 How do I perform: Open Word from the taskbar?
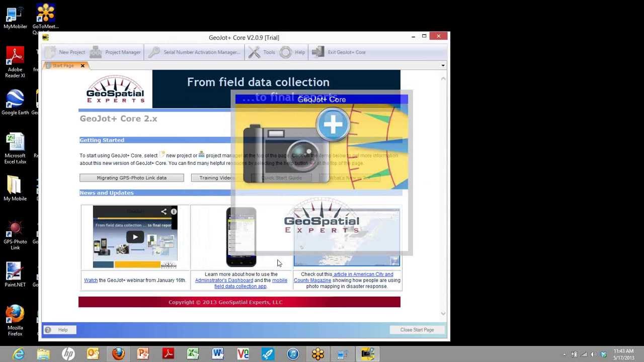[218, 354]
